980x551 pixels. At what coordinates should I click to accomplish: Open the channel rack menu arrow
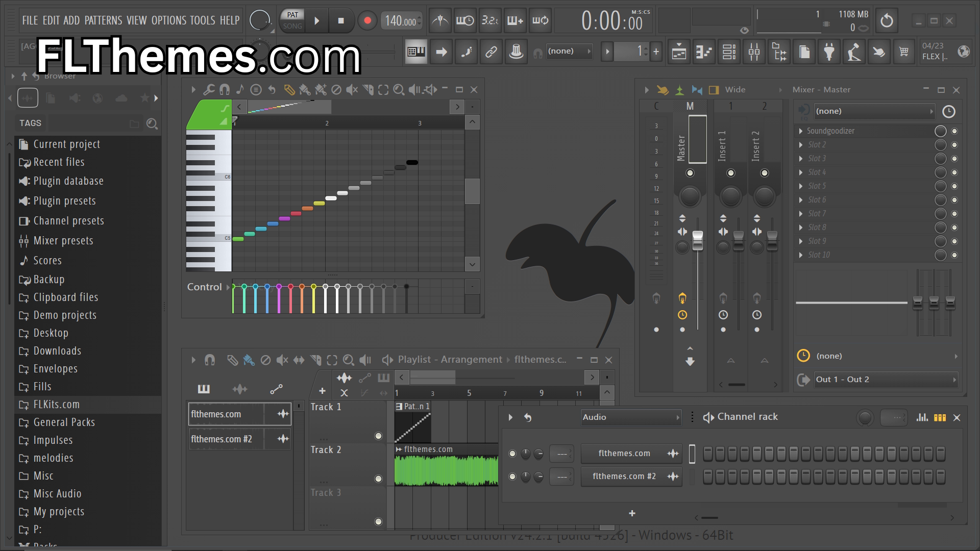coord(510,417)
